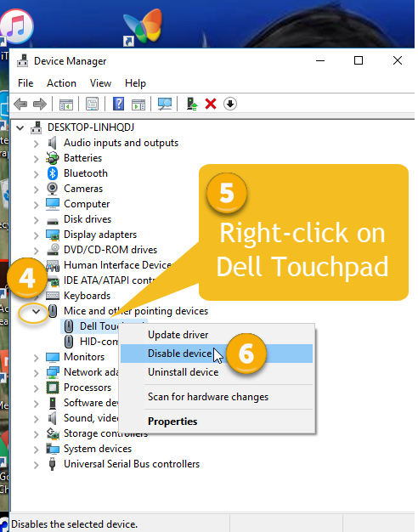
Task: Click the Keyboards category icon
Action: tap(53, 296)
